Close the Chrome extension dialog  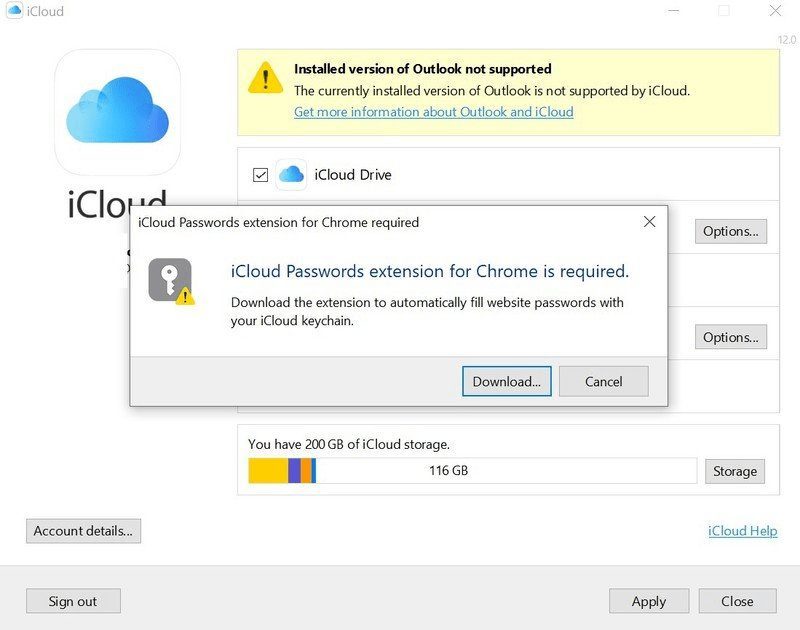pyautogui.click(x=649, y=222)
